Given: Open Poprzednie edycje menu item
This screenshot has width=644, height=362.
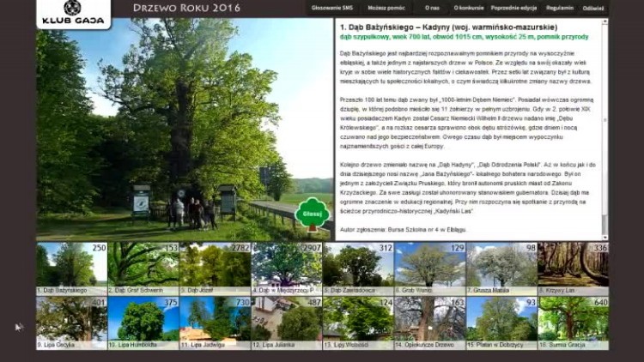Looking at the screenshot, I should 513,8.
